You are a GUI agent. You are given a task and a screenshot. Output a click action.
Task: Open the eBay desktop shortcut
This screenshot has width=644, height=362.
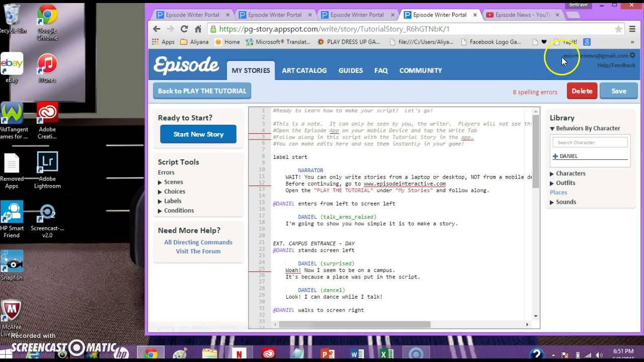click(12, 68)
